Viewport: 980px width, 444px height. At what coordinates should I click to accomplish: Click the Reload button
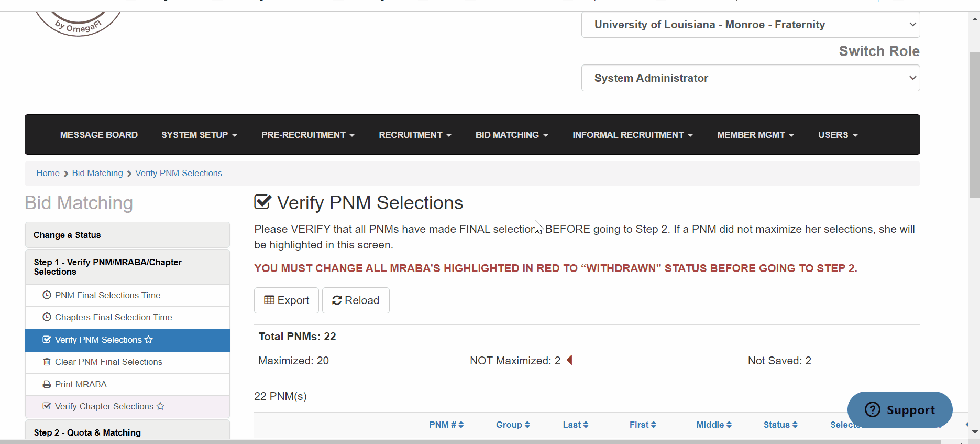[356, 300]
